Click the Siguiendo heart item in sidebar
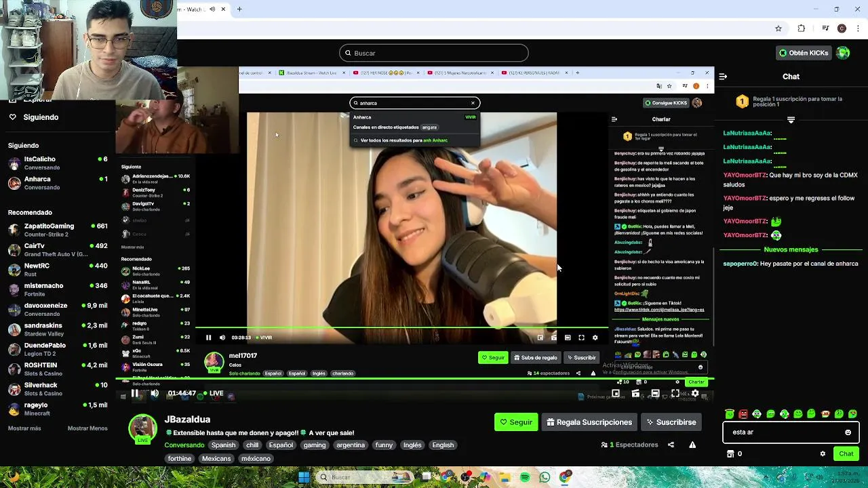This screenshot has width=868, height=488. point(34,117)
